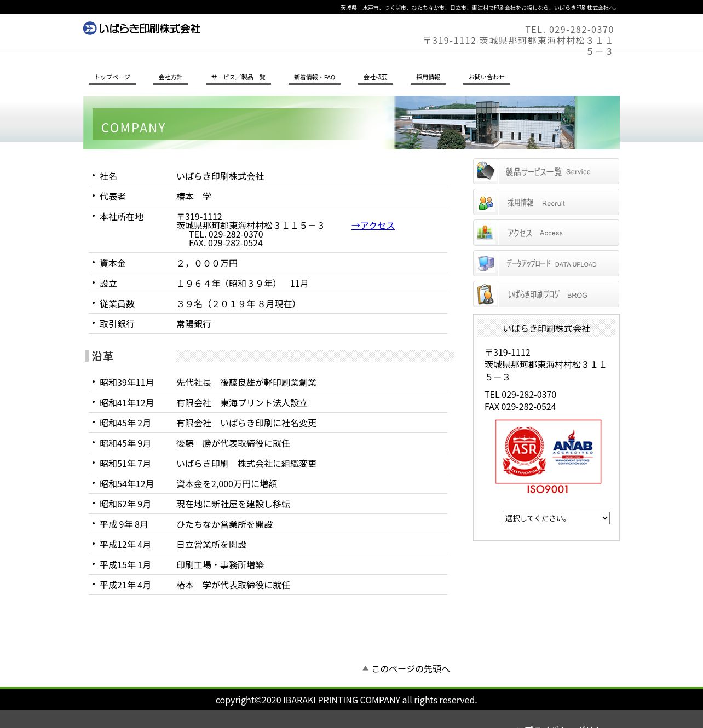Image resolution: width=703 pixels, height=728 pixels.
Task: Select 資本金を2,000万円に増額 entry
Action: click(x=227, y=484)
